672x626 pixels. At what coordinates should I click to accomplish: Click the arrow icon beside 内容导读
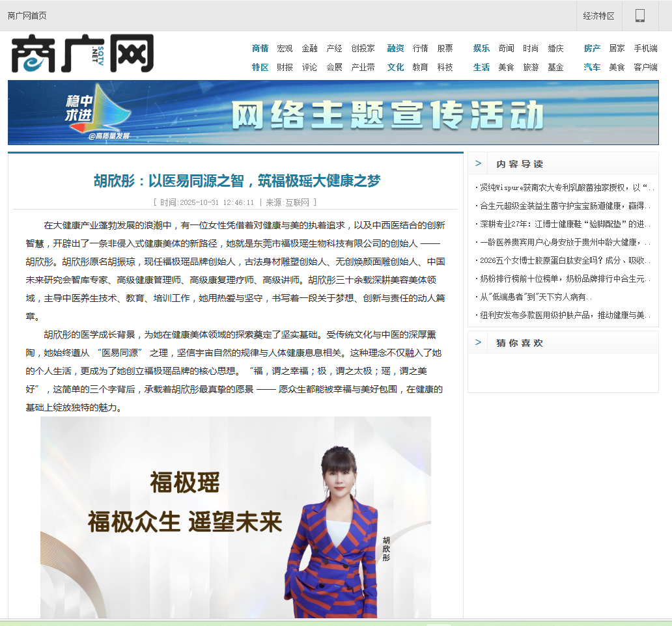(479, 163)
